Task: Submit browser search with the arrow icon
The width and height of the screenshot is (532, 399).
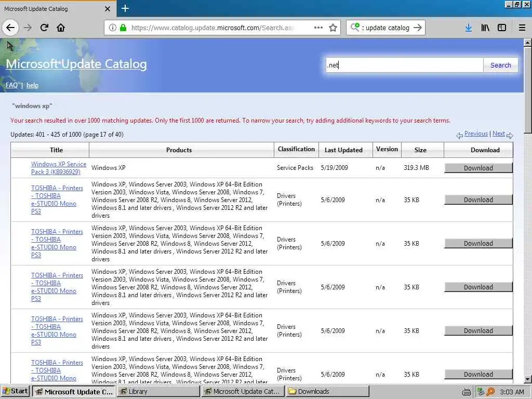Action: pos(418,28)
